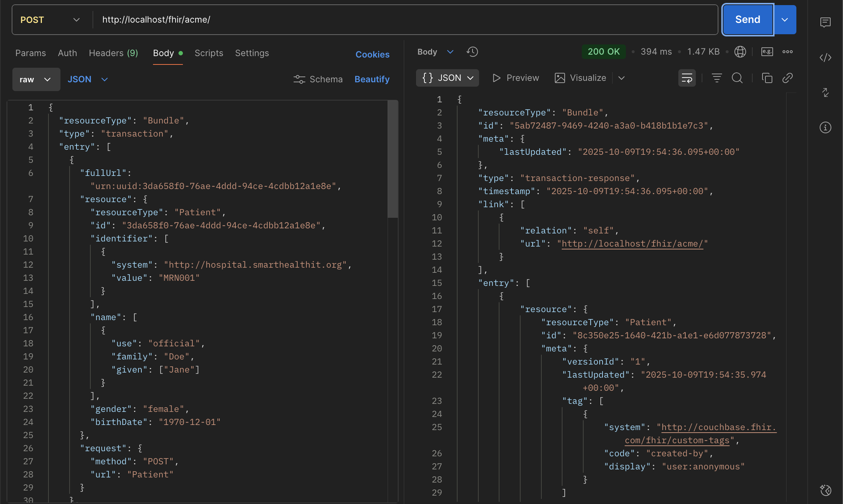The image size is (843, 504).
Task: Open the code snippet panel icon
Action: coord(825,58)
